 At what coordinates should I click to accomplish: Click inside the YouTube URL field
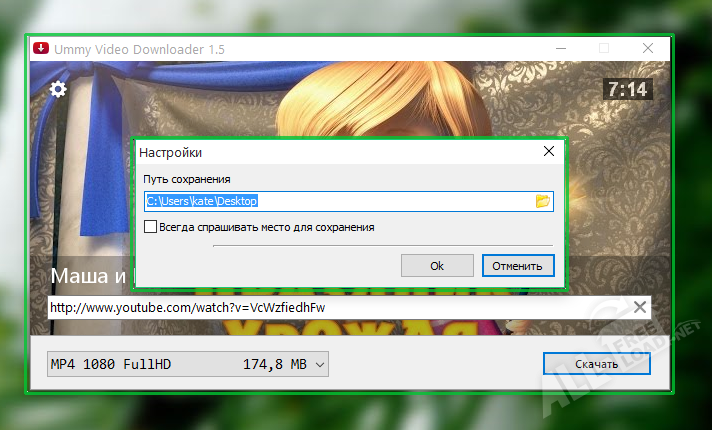[330, 306]
